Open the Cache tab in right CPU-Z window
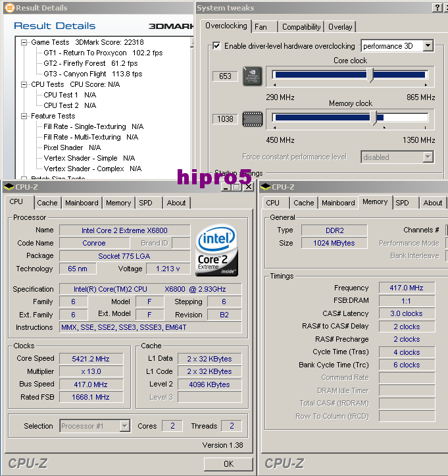 tap(304, 203)
